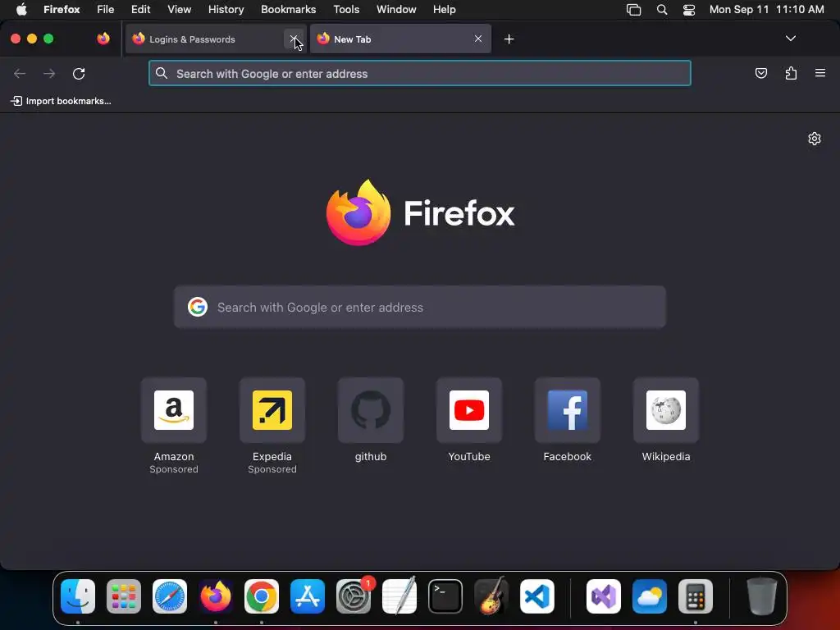This screenshot has height=630, width=840.
Task: Open the Extensions puzzle icon
Action: pyautogui.click(x=791, y=73)
